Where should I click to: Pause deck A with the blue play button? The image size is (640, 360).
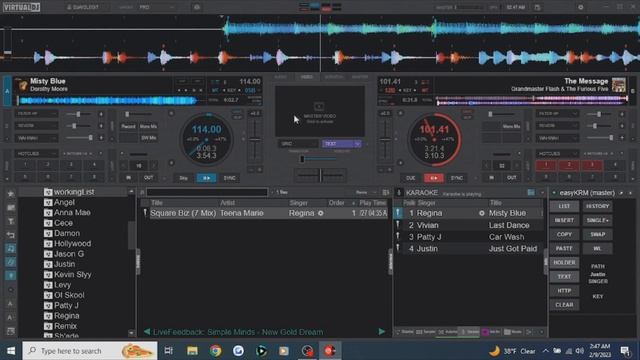coord(207,178)
